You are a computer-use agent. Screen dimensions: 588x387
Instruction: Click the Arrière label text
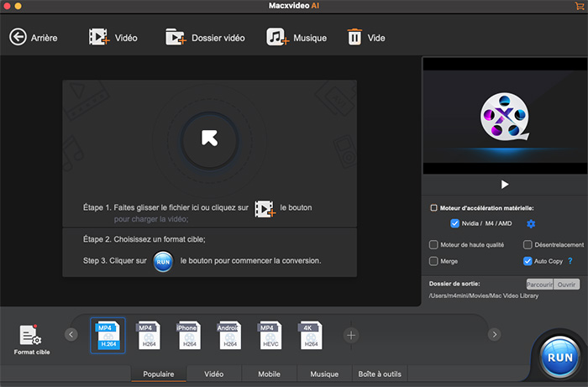[x=45, y=38]
